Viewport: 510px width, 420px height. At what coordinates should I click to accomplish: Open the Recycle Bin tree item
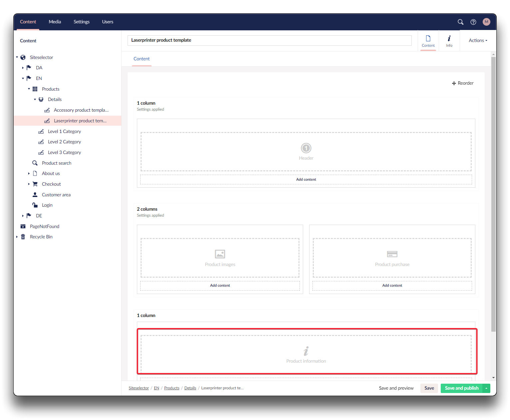[41, 237]
